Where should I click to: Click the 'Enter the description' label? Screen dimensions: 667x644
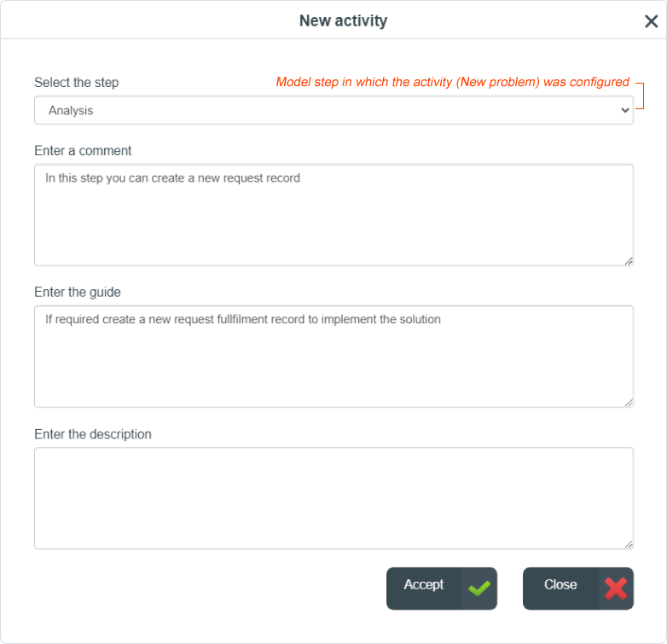(93, 434)
